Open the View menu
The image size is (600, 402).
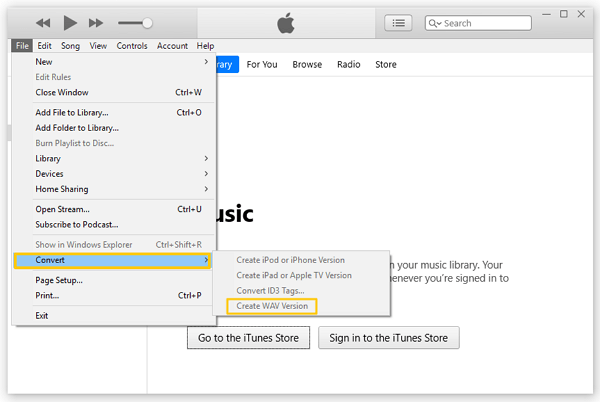(98, 46)
